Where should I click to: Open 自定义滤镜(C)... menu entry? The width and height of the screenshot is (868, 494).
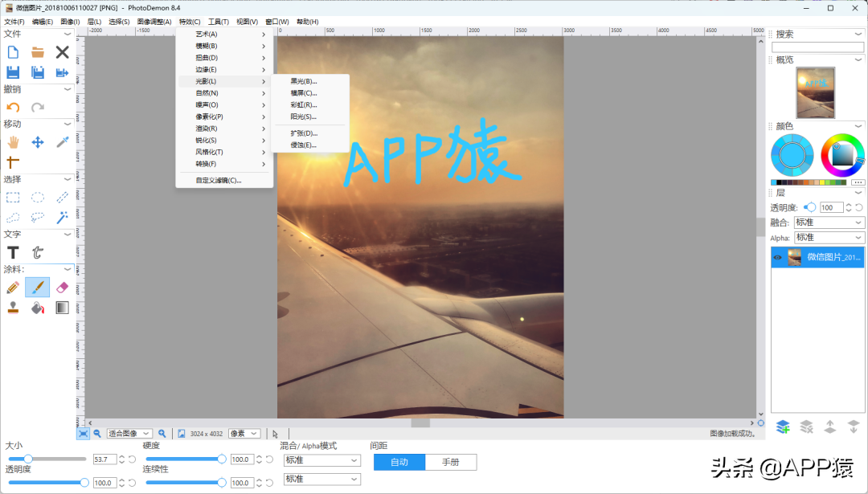pyautogui.click(x=219, y=180)
